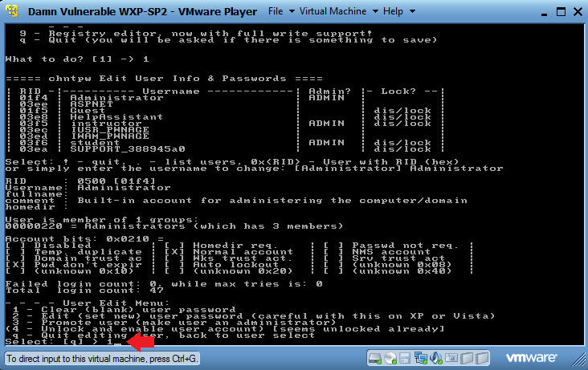Click the 'Admin?' column header
The width and height of the screenshot is (588, 370).
tap(329, 91)
